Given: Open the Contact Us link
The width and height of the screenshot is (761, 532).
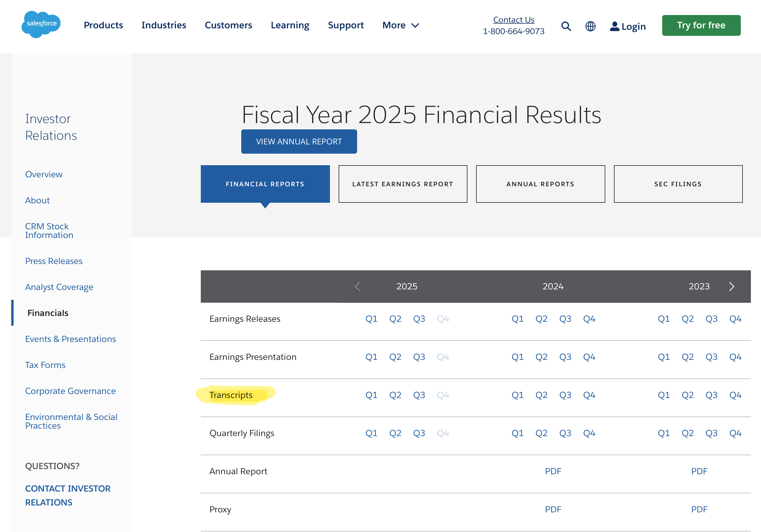Looking at the screenshot, I should pyautogui.click(x=513, y=20).
